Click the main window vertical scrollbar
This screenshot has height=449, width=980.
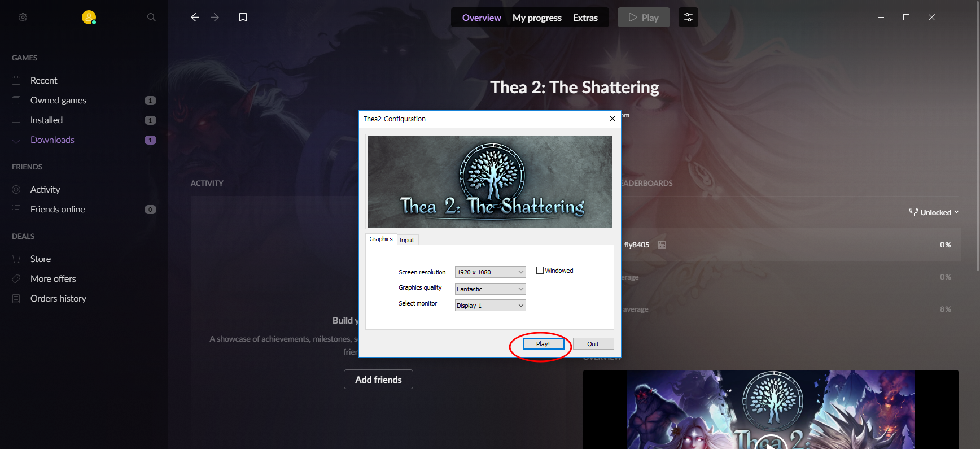click(978, 136)
